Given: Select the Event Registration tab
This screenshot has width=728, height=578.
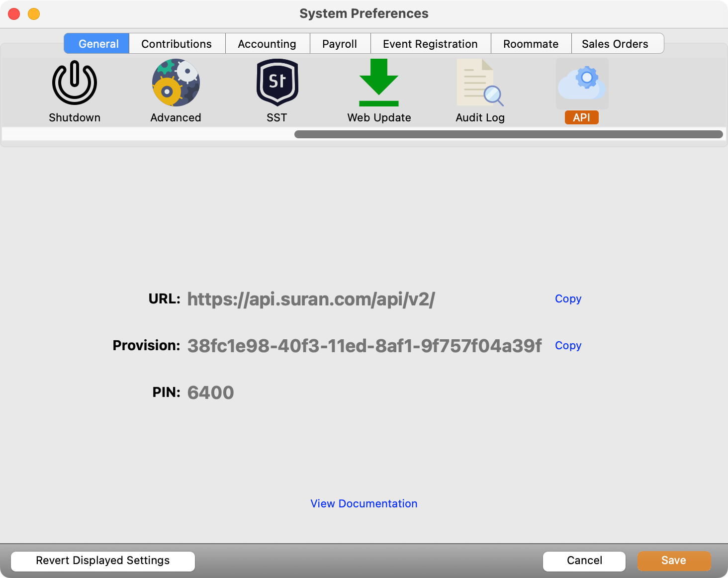Looking at the screenshot, I should pos(430,44).
